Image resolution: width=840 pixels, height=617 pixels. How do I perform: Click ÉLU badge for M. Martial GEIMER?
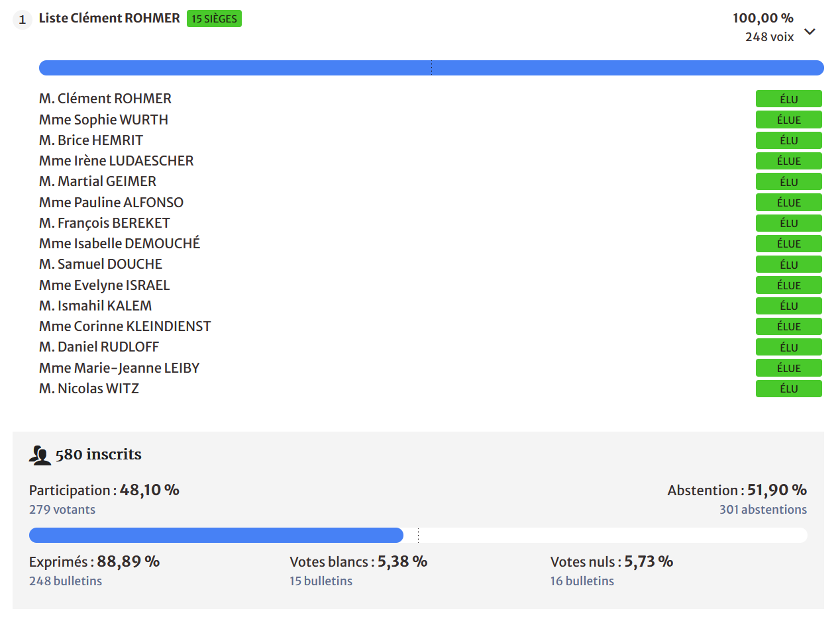[788, 182]
